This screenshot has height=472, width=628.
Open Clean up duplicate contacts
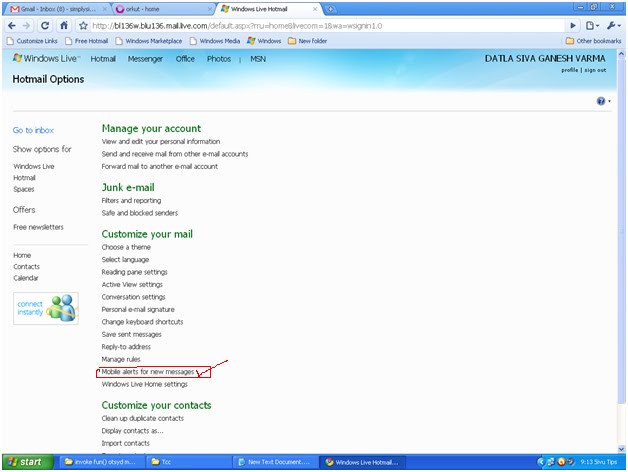(x=143, y=418)
